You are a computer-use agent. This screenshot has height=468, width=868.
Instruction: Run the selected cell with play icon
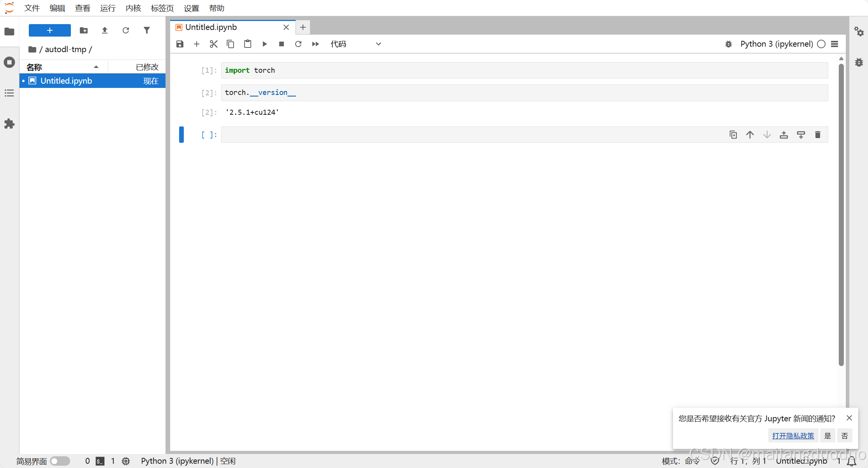(264, 44)
